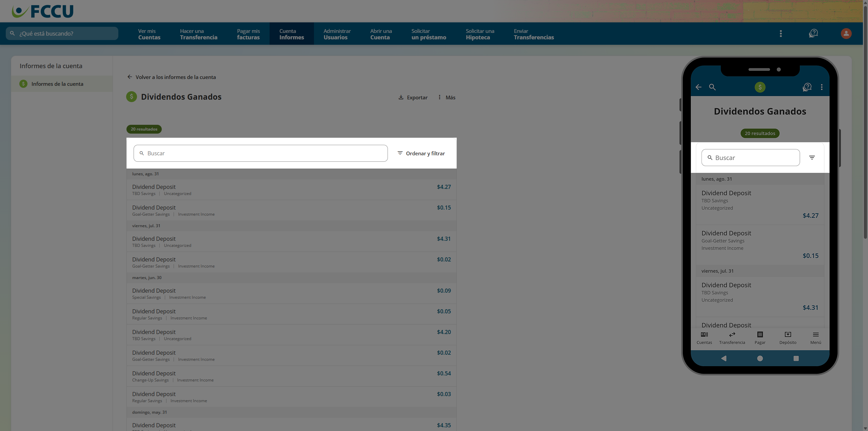Tap the three-dot menu in phone header
This screenshot has height=431, width=868.
[x=822, y=87]
